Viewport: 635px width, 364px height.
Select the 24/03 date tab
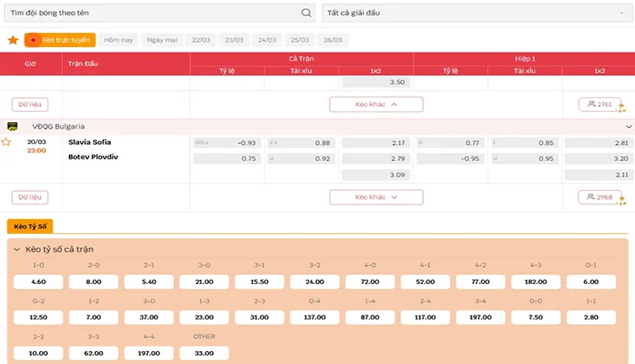tap(267, 40)
